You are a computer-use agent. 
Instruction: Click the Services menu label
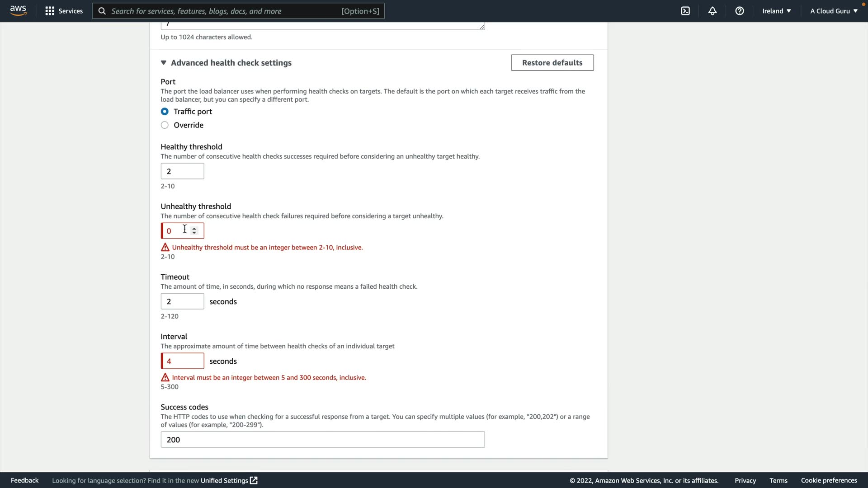click(x=71, y=11)
